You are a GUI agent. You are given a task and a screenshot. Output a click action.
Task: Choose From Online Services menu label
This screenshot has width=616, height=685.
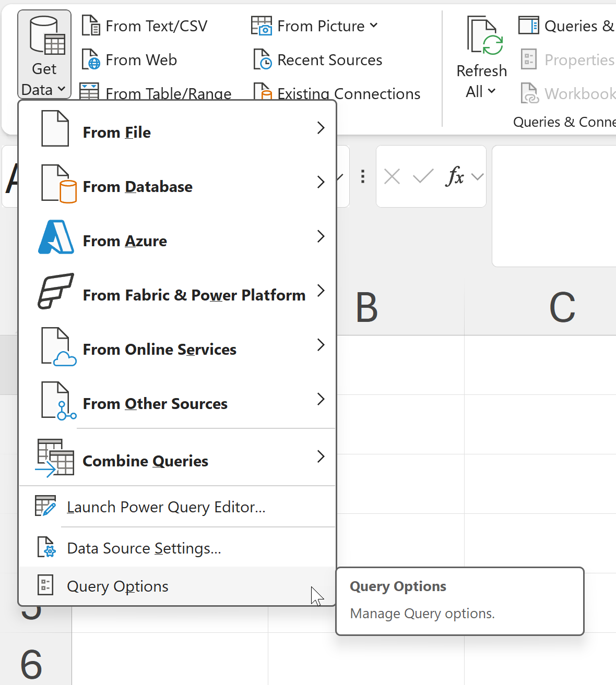160,350
